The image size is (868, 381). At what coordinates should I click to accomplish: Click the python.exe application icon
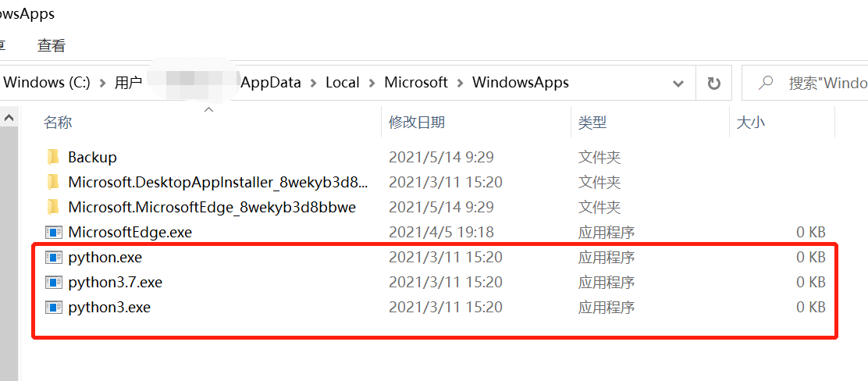point(53,258)
